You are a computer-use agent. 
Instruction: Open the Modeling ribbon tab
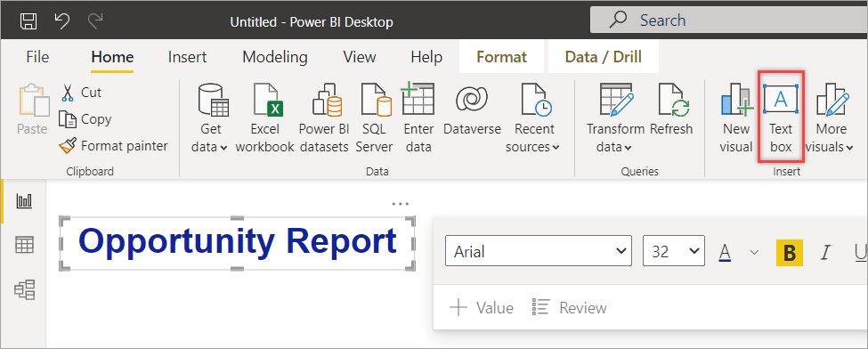tap(274, 57)
